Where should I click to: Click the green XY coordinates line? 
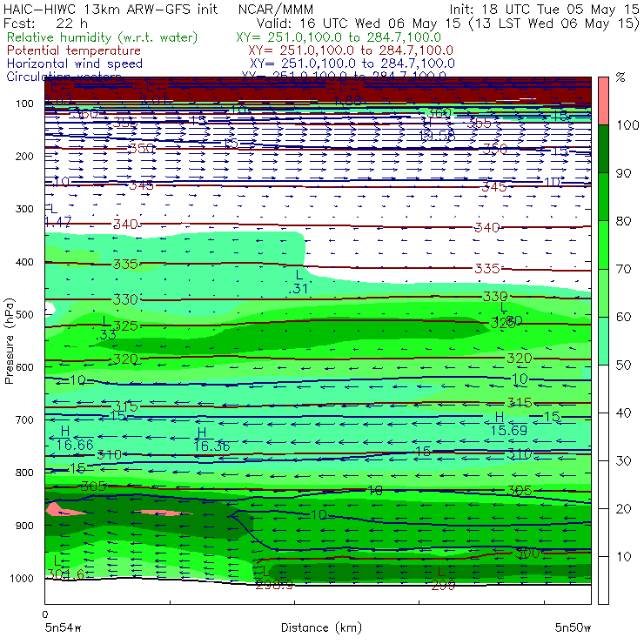(339, 37)
